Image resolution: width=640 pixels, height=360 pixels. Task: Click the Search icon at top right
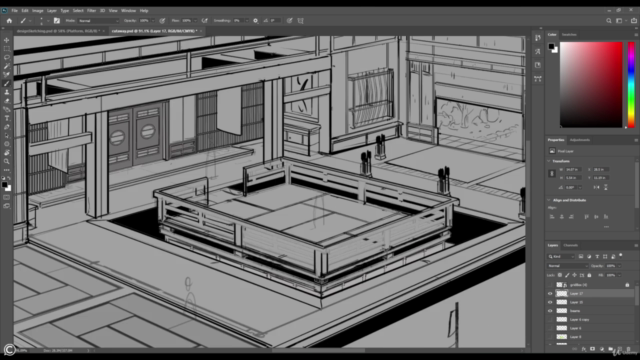pos(609,20)
